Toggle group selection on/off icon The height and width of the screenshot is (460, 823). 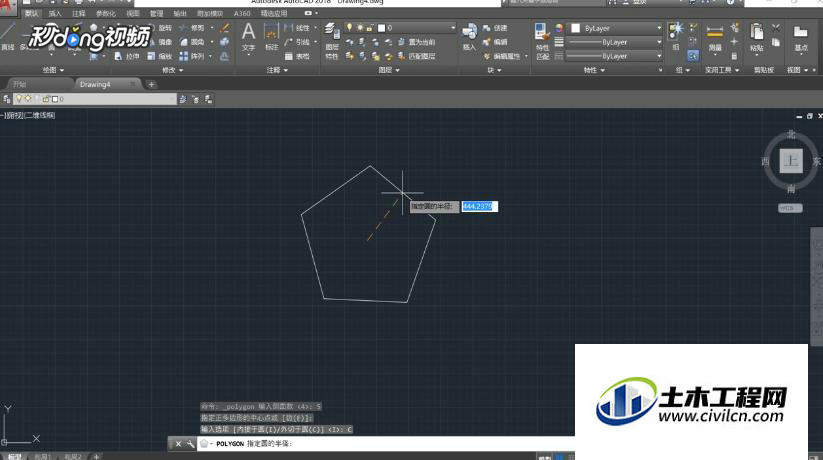pyautogui.click(x=693, y=56)
